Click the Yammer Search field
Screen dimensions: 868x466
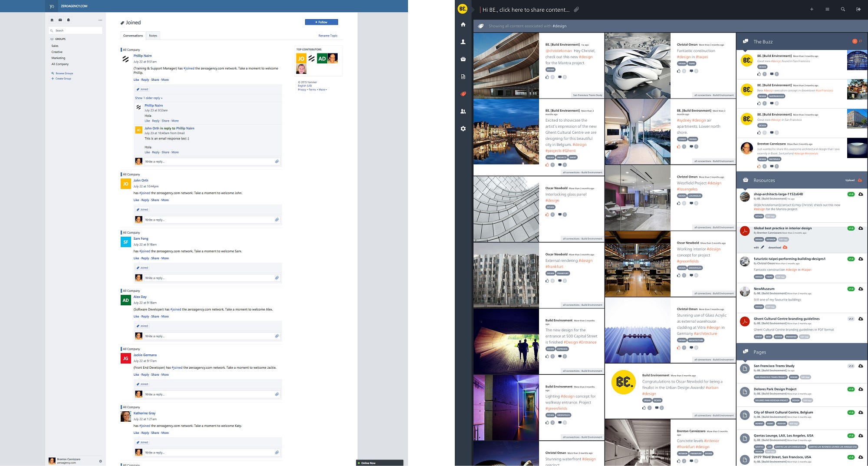(76, 30)
